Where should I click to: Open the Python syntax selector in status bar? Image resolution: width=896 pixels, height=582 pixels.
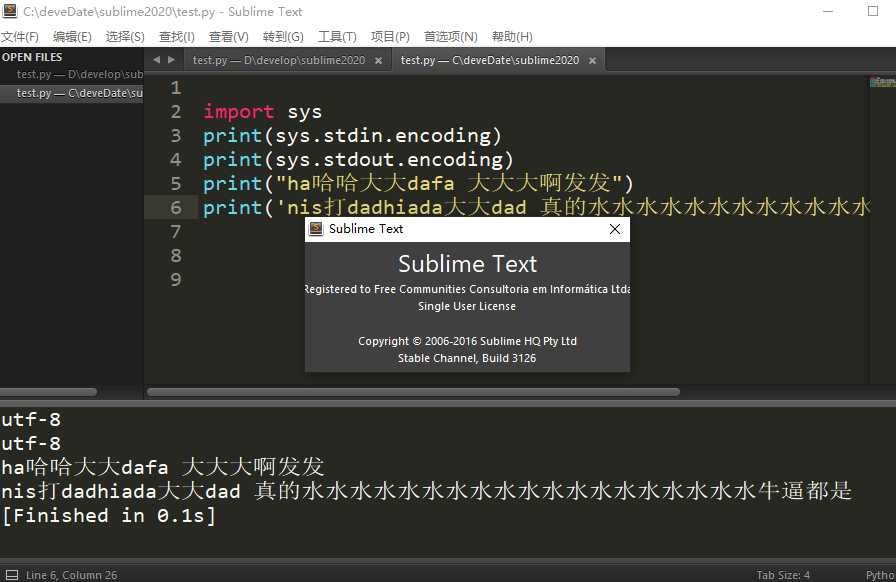[880, 575]
